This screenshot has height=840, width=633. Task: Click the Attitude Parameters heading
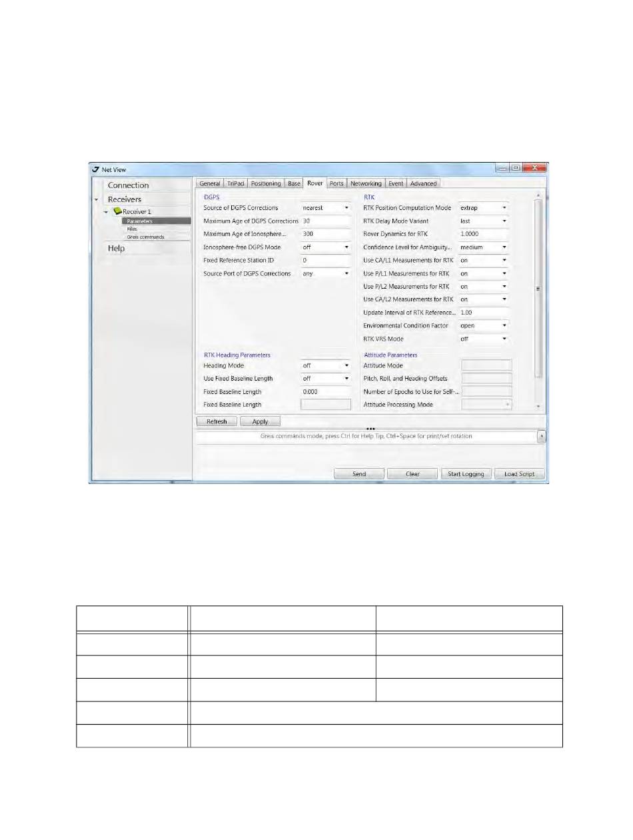pos(389,355)
